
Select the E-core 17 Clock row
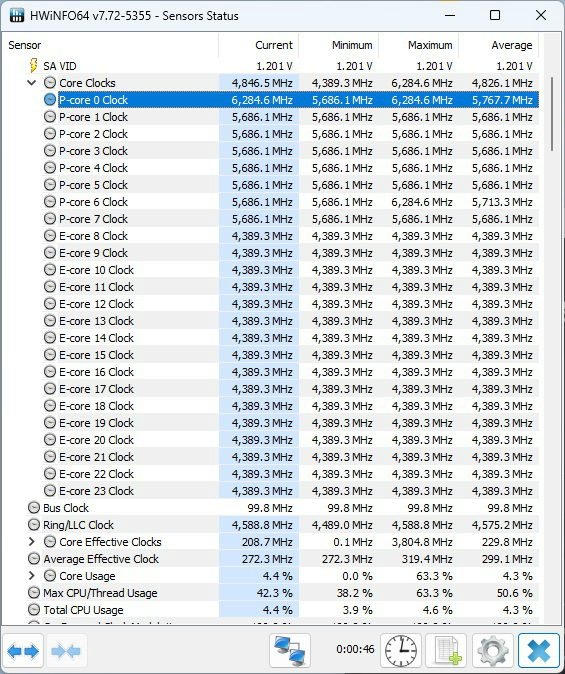point(290,389)
